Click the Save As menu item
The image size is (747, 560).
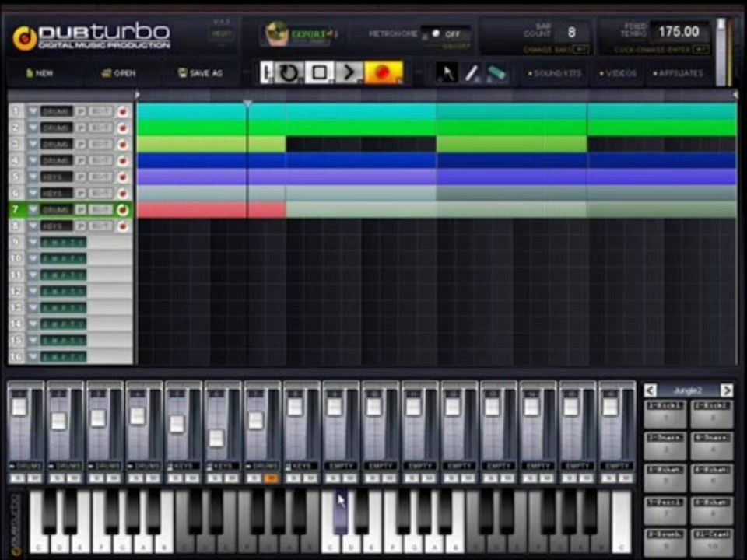(x=200, y=73)
